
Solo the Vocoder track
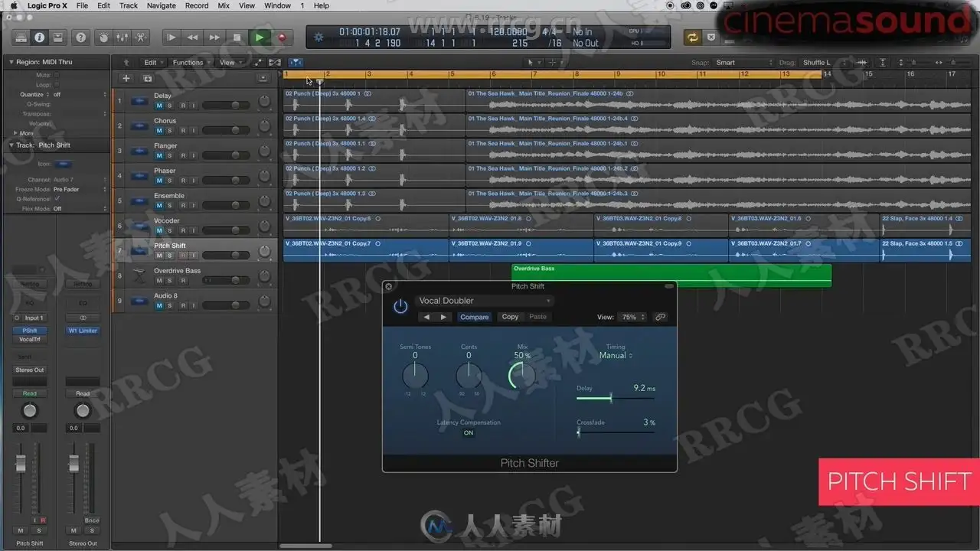point(170,230)
